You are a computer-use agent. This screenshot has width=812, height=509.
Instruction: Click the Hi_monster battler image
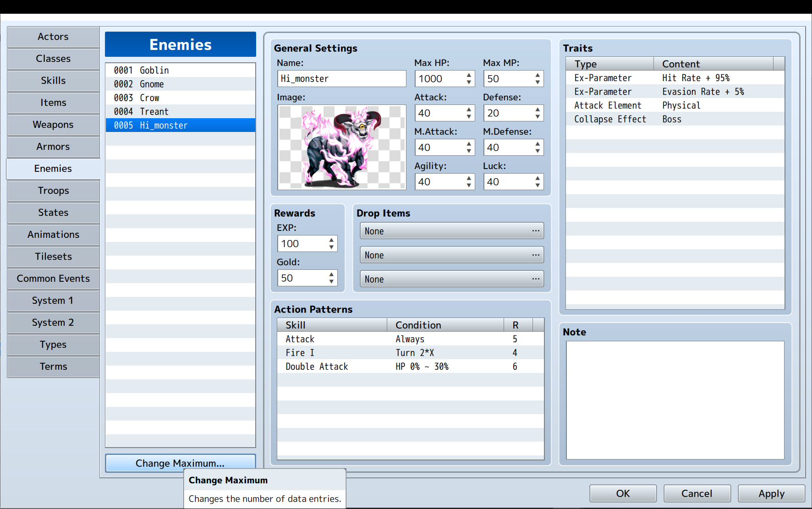[341, 147]
